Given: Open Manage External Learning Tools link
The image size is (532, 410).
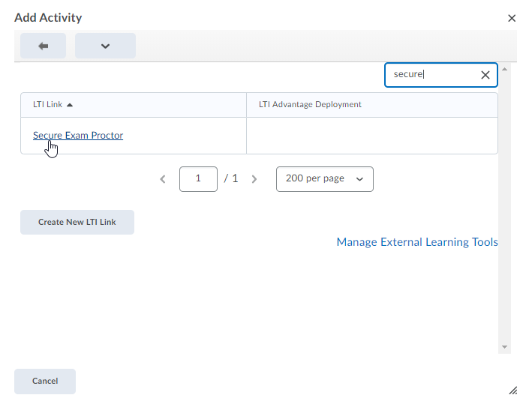Looking at the screenshot, I should tap(416, 242).
